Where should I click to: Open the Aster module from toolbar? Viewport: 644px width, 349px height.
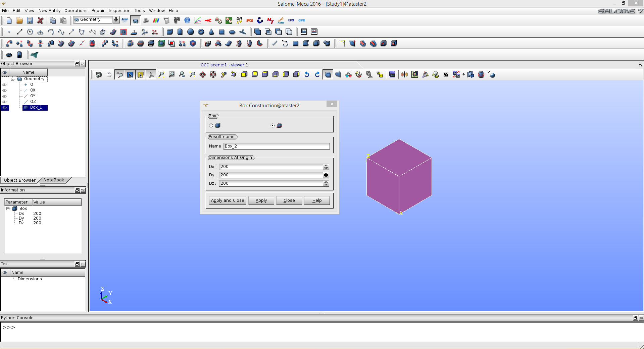pyautogui.click(x=125, y=20)
